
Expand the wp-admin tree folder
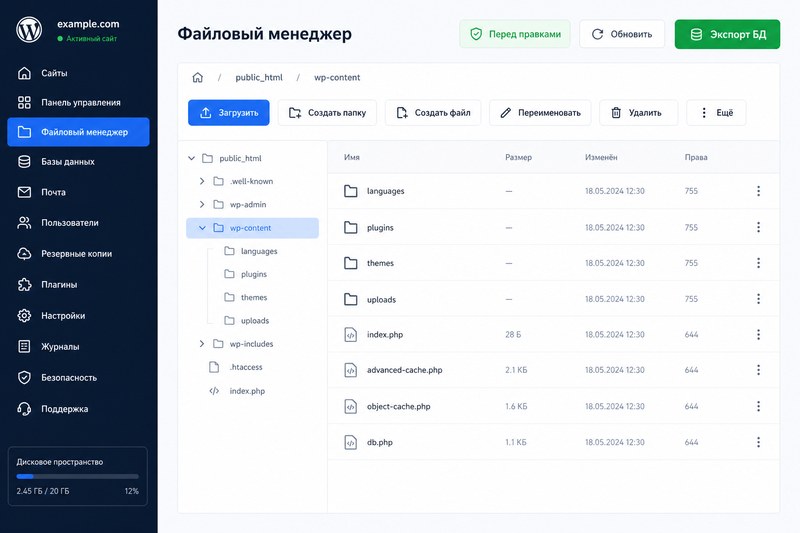click(x=202, y=205)
